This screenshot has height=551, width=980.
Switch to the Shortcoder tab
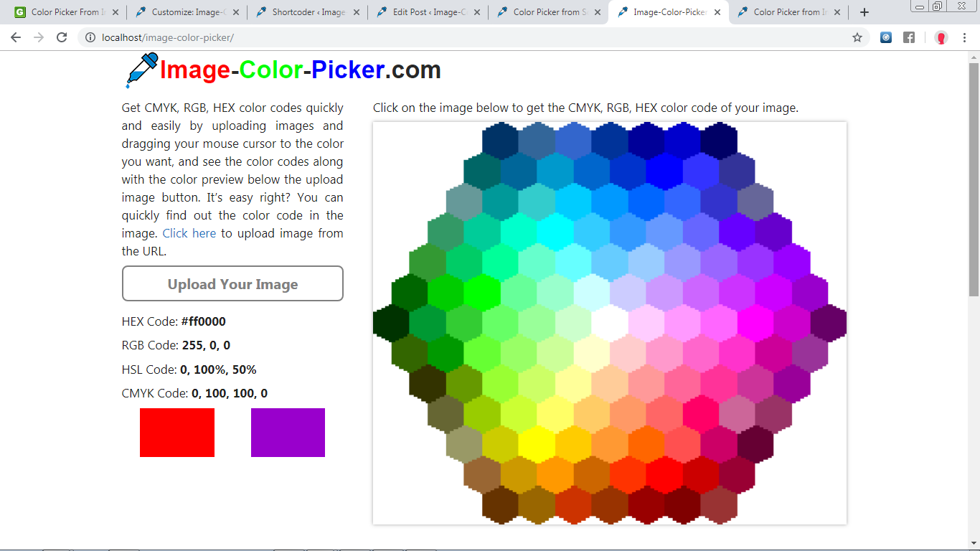[307, 12]
